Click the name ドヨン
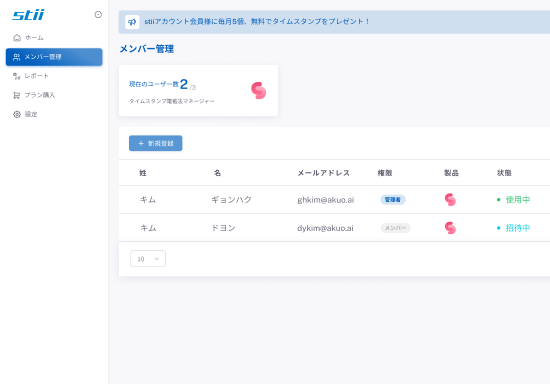550x384 pixels. point(223,228)
